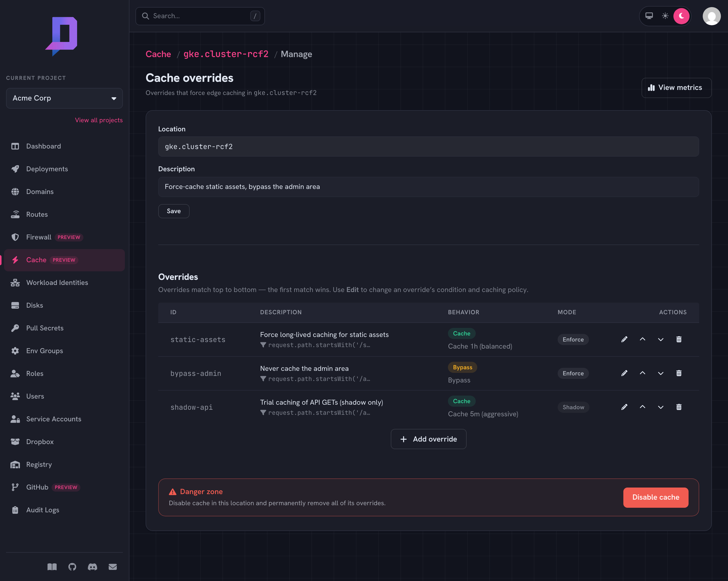Select Cache in the sidebar

[x=64, y=260]
